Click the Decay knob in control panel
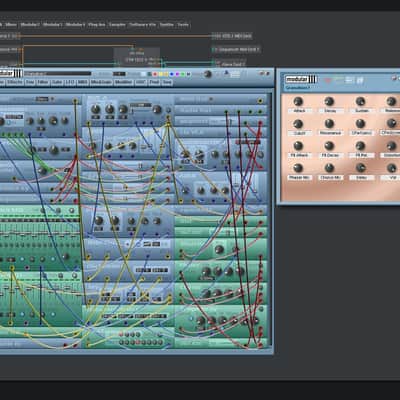This screenshot has height=400, width=400. click(x=329, y=101)
